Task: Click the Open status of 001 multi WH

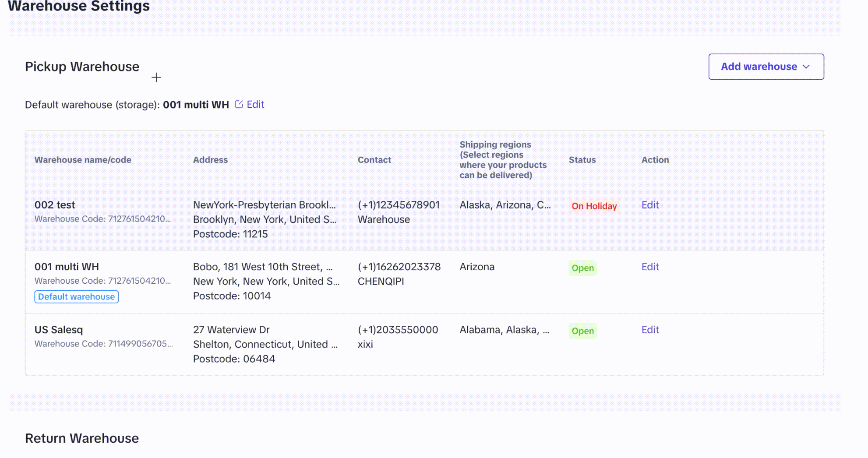Action: point(582,268)
